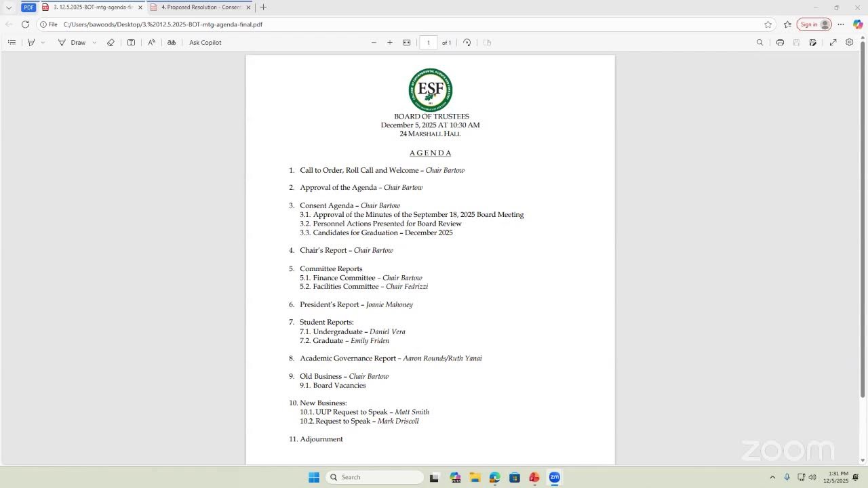Choose the Add text tool
This screenshot has width=868, height=488.
(x=131, y=42)
